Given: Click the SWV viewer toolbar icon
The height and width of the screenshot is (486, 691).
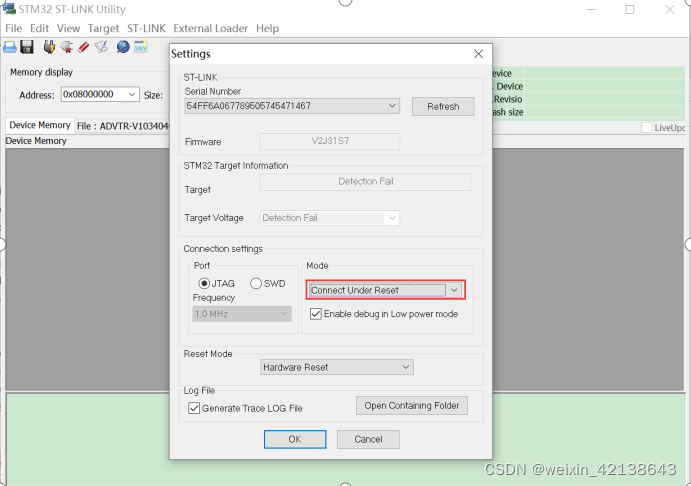Looking at the screenshot, I should tap(141, 46).
